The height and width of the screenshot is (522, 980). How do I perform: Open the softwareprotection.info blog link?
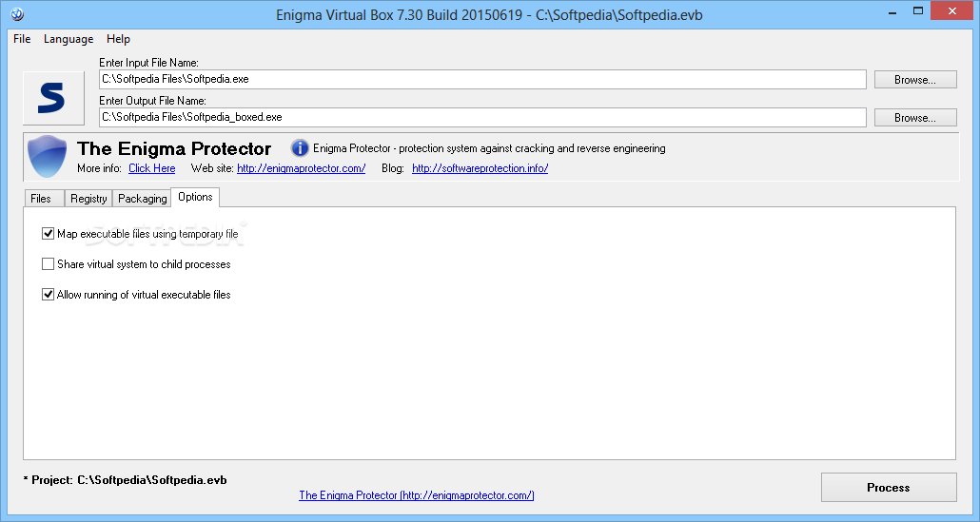[x=480, y=168]
